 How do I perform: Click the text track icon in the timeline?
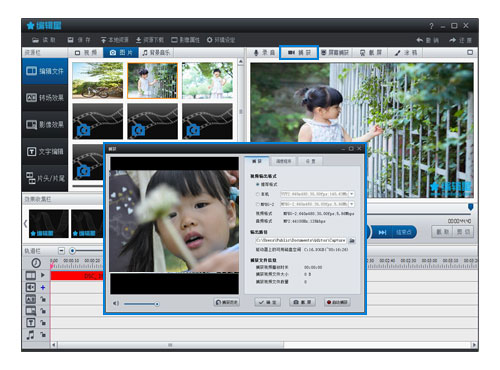(30, 323)
